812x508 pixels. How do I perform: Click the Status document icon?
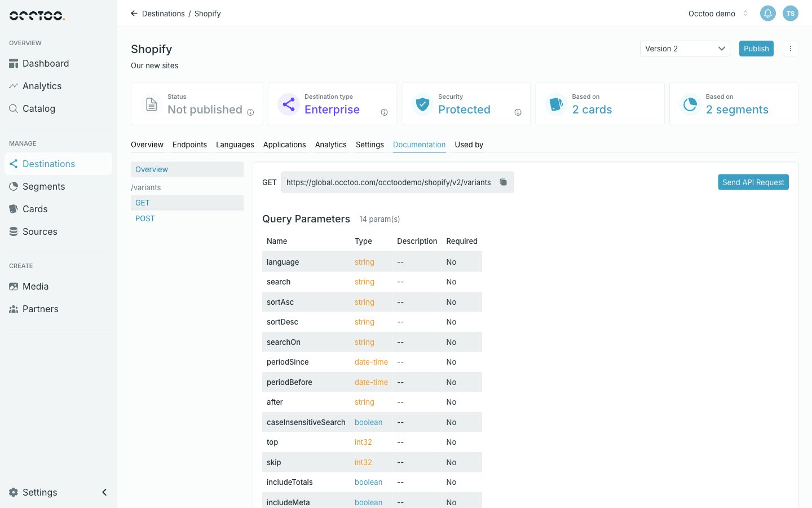(x=152, y=104)
